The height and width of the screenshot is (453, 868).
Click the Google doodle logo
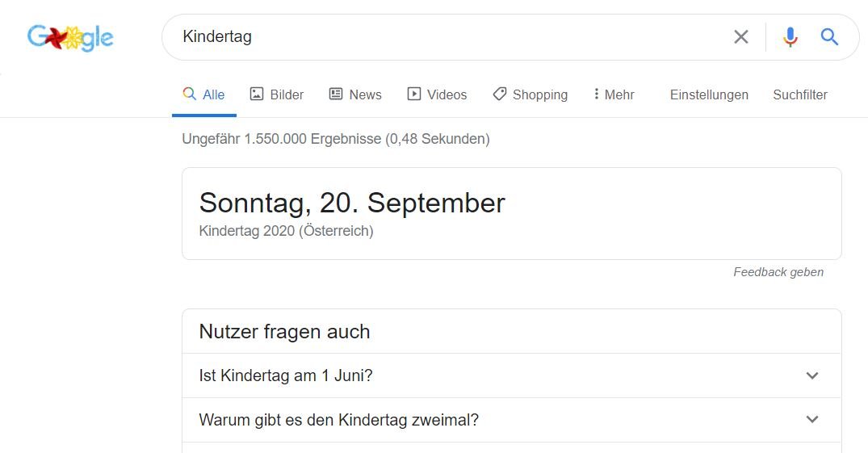point(70,37)
